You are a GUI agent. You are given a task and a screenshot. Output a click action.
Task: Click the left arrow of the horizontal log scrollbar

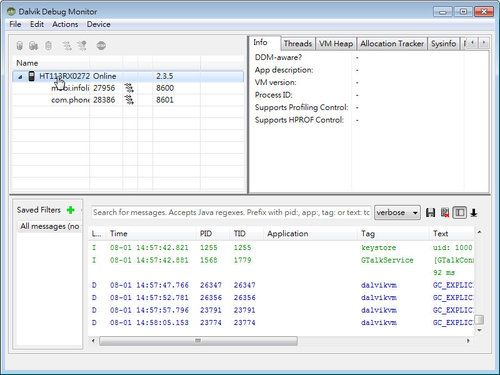click(93, 341)
